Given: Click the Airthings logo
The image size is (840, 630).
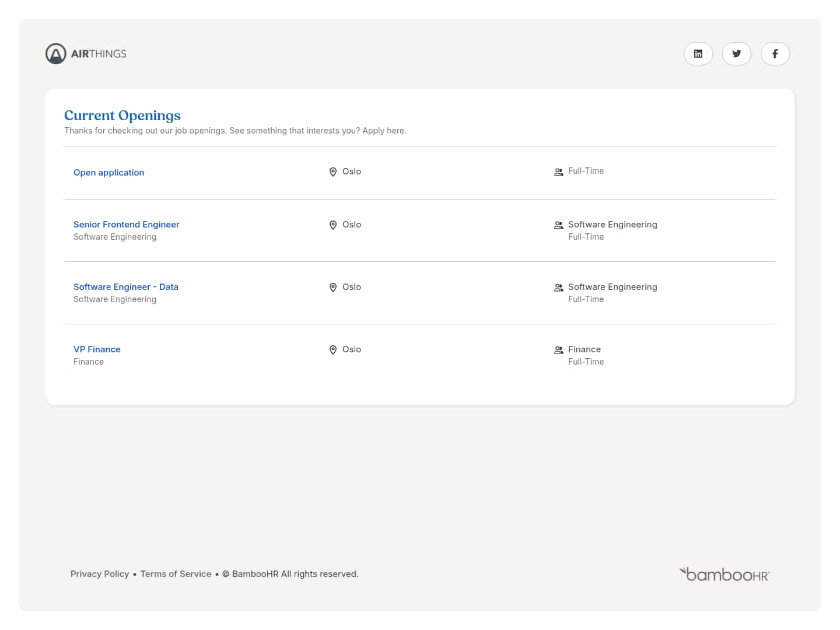Looking at the screenshot, I should (x=86, y=54).
